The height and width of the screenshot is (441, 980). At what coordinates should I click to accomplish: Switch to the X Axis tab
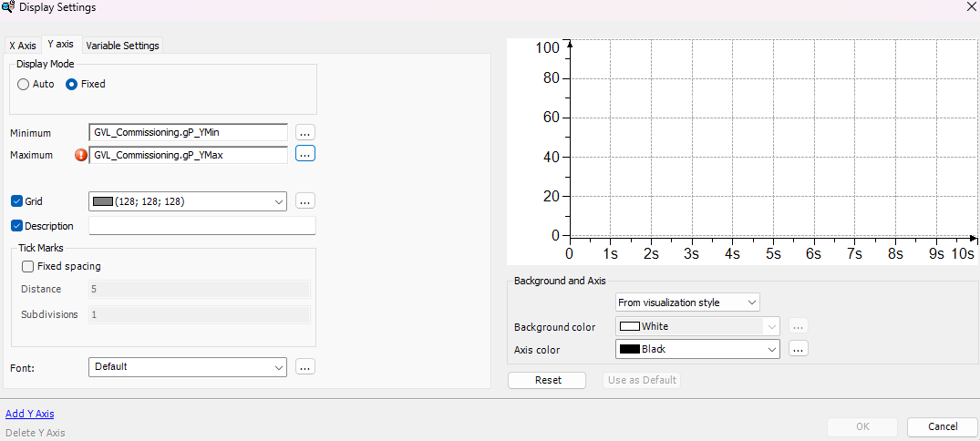(x=23, y=46)
